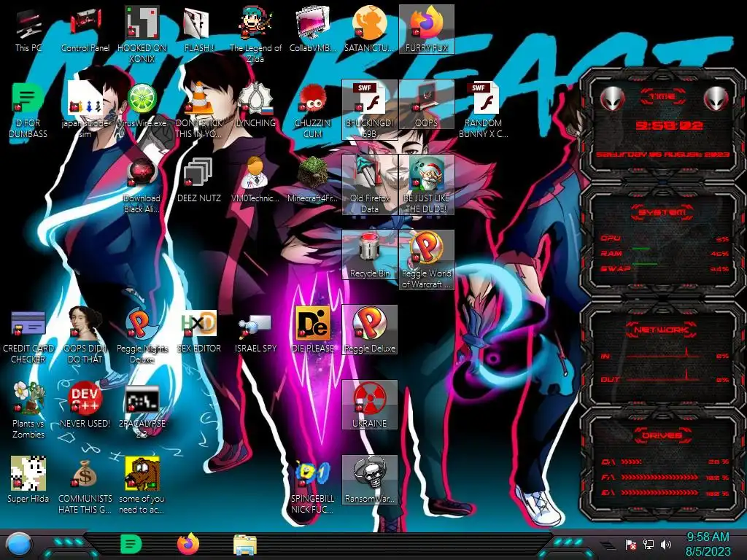Select the 2FACALYPSE command prompt icon
This screenshot has height=560, width=747.
tap(142, 411)
